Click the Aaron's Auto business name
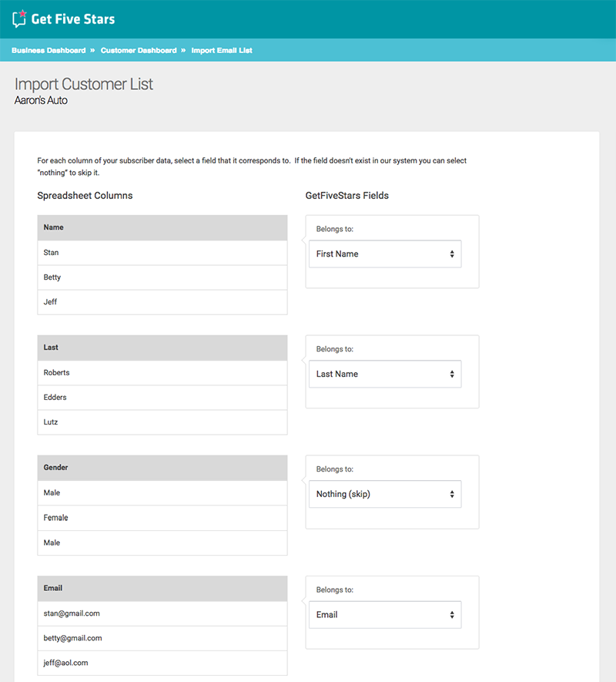The image size is (616, 682). [x=41, y=100]
